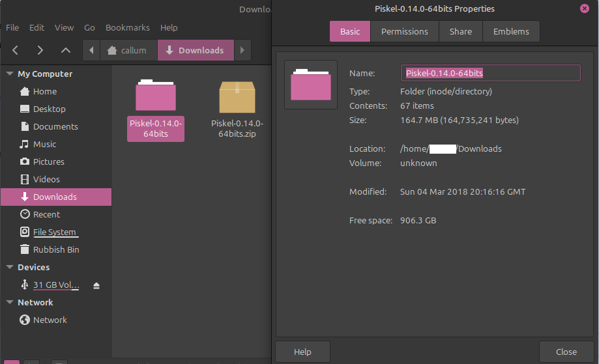The width and height of the screenshot is (599, 364).
Task: Open the View menu
Action: coord(64,27)
